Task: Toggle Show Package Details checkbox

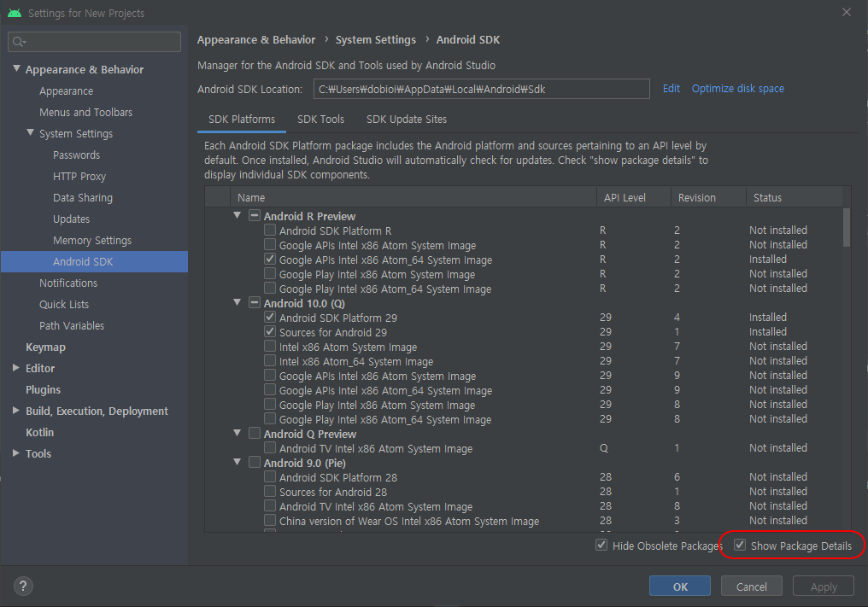Action: coord(740,545)
